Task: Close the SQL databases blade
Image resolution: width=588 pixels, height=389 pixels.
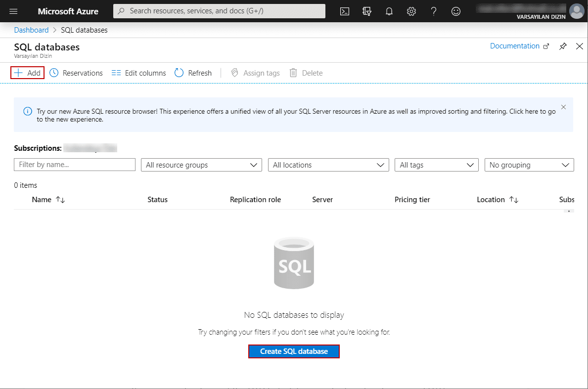Action: [580, 46]
